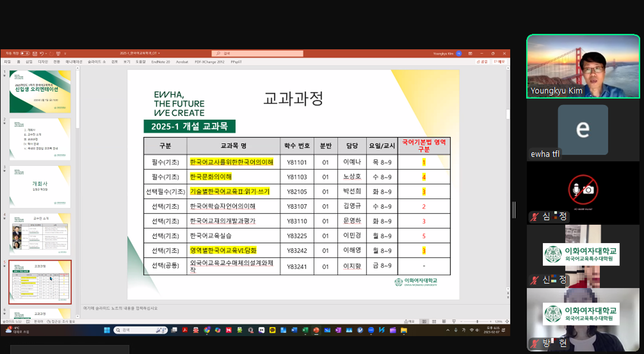This screenshot has width=644, height=354.
Task: Click the PowerPoint search box
Action: point(258,53)
